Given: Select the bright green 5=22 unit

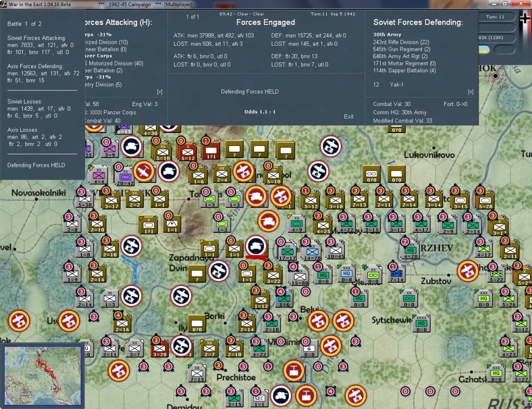Looking at the screenshot, I should [x=496, y=273].
